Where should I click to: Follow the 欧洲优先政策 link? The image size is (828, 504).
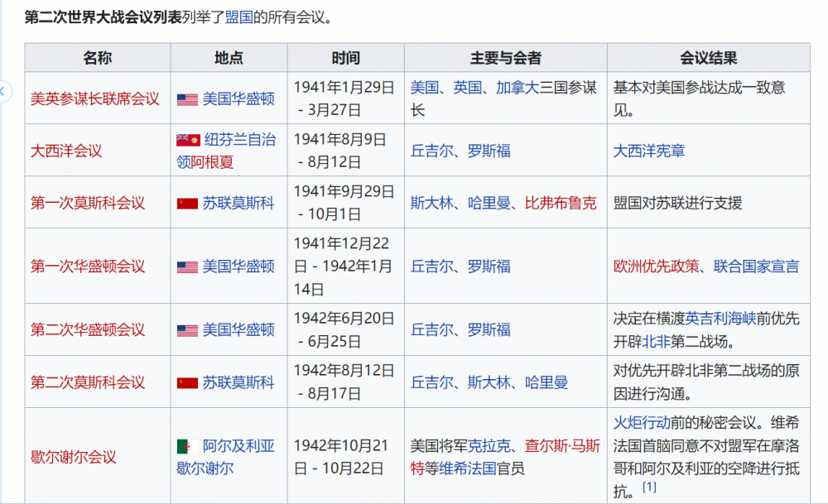point(659,266)
